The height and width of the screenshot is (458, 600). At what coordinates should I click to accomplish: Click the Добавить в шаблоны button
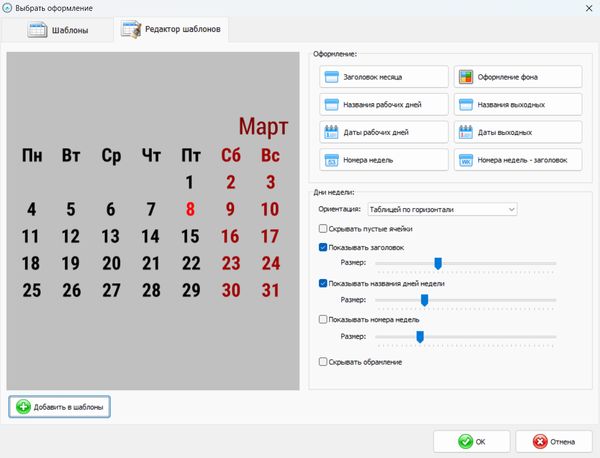point(60,406)
